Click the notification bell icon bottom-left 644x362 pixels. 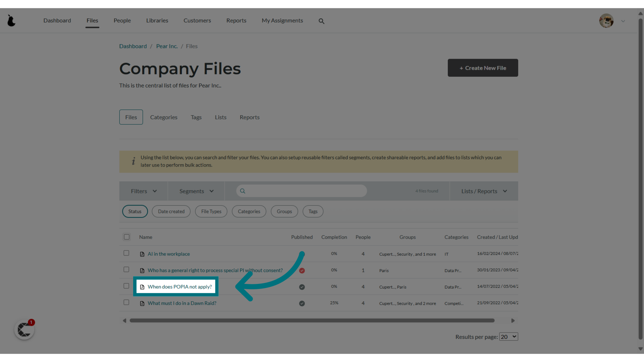pyautogui.click(x=24, y=329)
